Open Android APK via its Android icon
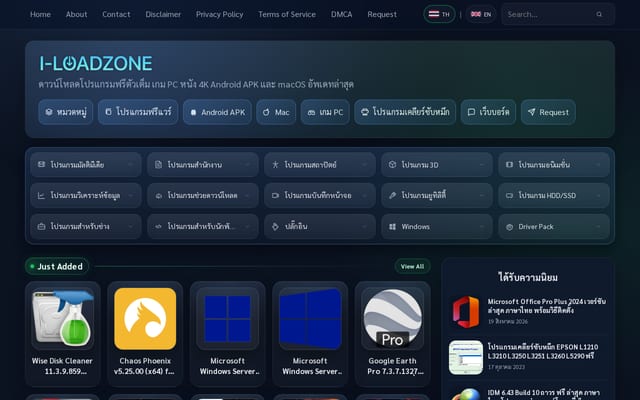 [x=193, y=112]
